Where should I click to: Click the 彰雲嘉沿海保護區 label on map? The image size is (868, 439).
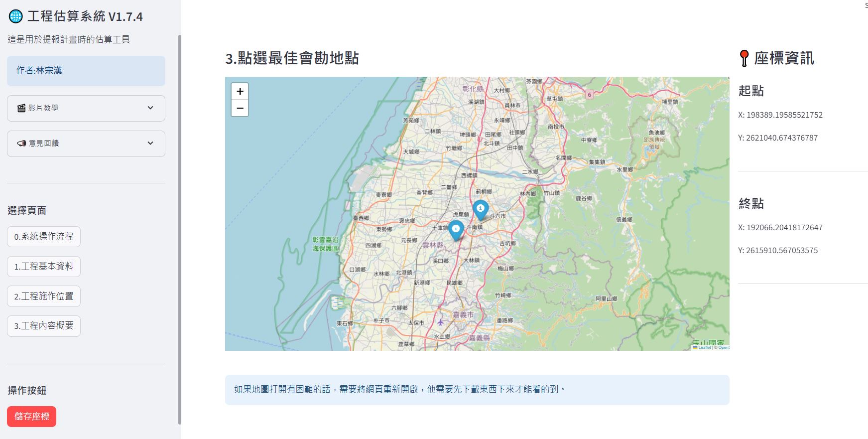(326, 244)
